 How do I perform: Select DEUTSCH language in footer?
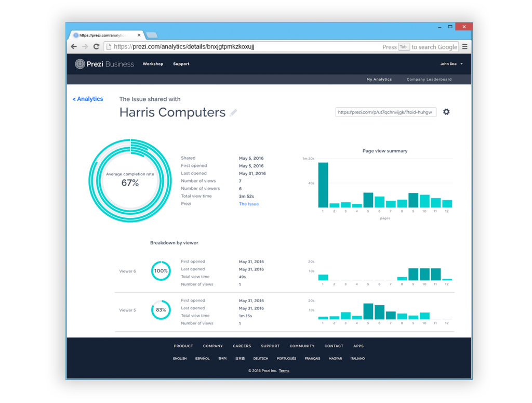261,358
